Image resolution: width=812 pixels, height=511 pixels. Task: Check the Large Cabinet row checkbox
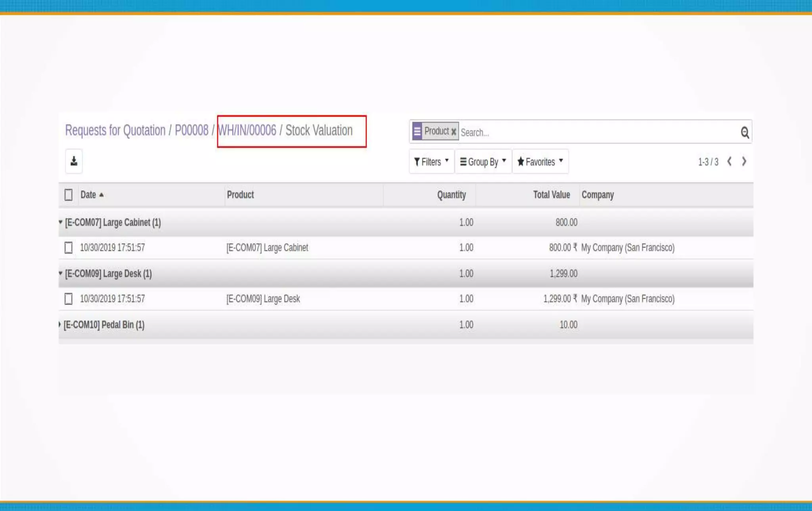point(69,248)
